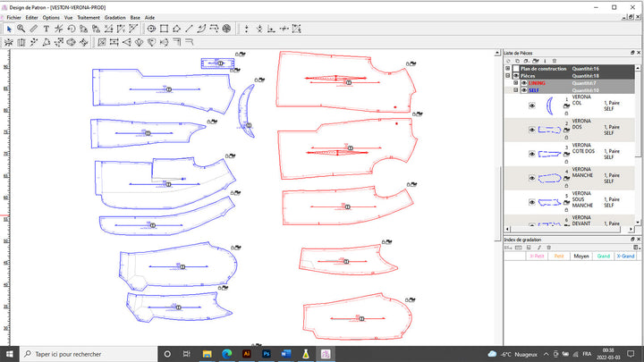
Task: Toggle visibility box of Plan de construction
Action: 516,69
